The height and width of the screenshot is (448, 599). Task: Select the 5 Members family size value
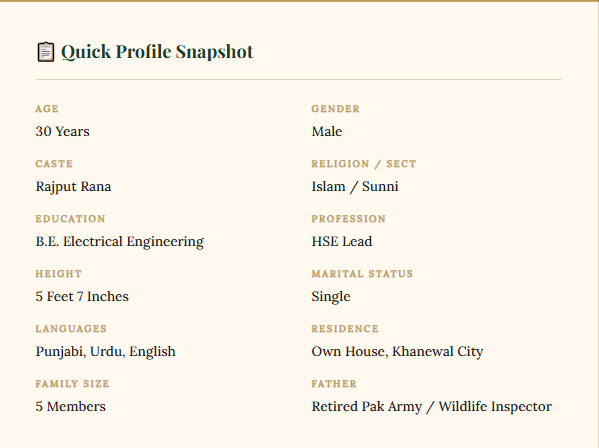(71, 406)
